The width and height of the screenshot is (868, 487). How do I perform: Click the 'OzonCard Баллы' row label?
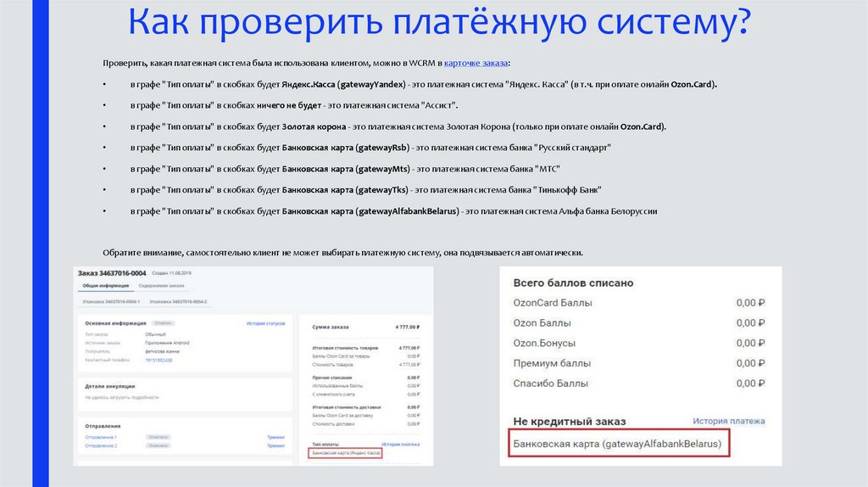pyautogui.click(x=553, y=303)
